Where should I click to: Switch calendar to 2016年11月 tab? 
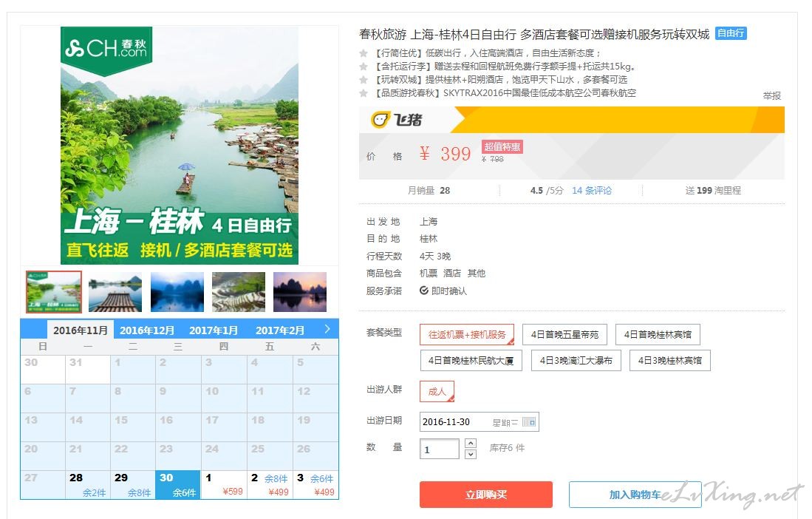pyautogui.click(x=81, y=330)
